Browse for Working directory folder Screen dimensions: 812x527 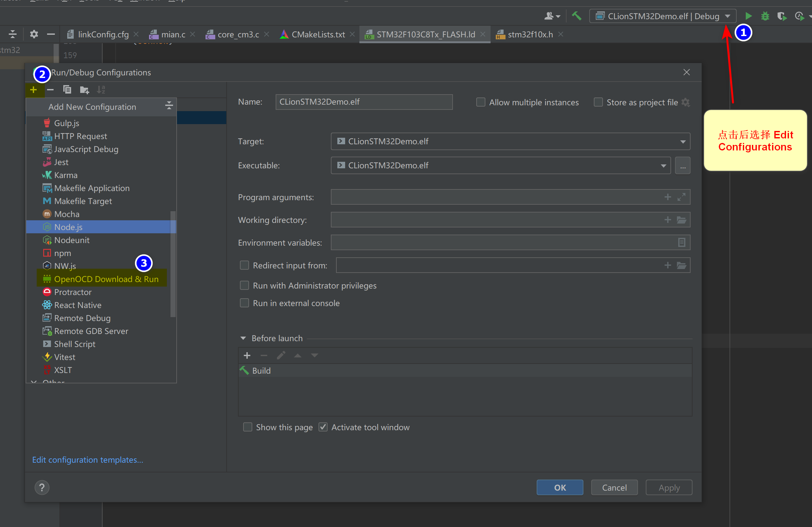click(681, 220)
